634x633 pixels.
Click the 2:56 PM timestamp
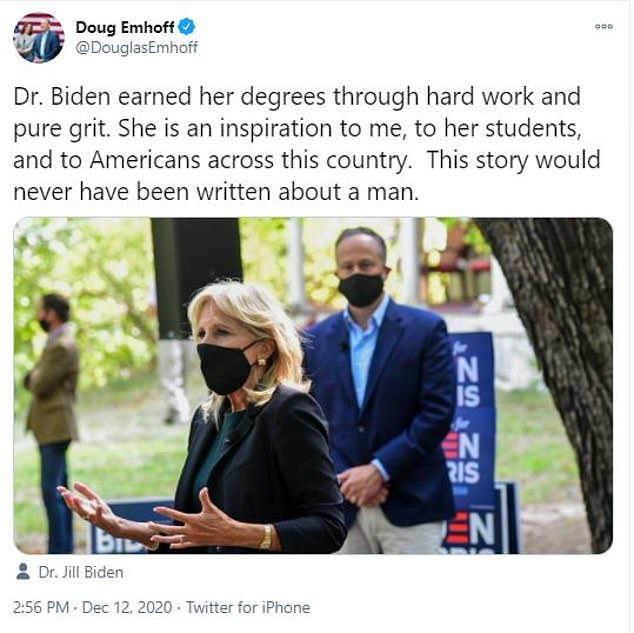pyautogui.click(x=41, y=607)
